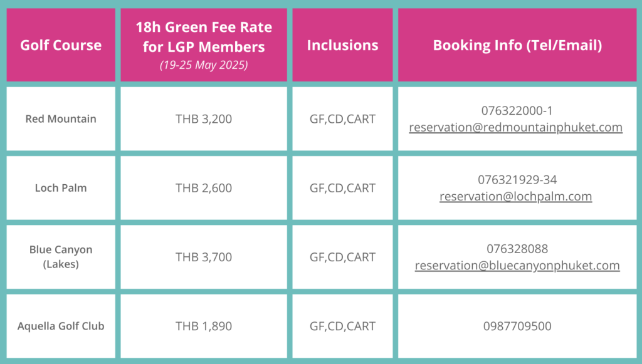Image resolution: width=642 pixels, height=364 pixels.
Task: Select the Red Mountain course name cell
Action: (x=61, y=119)
